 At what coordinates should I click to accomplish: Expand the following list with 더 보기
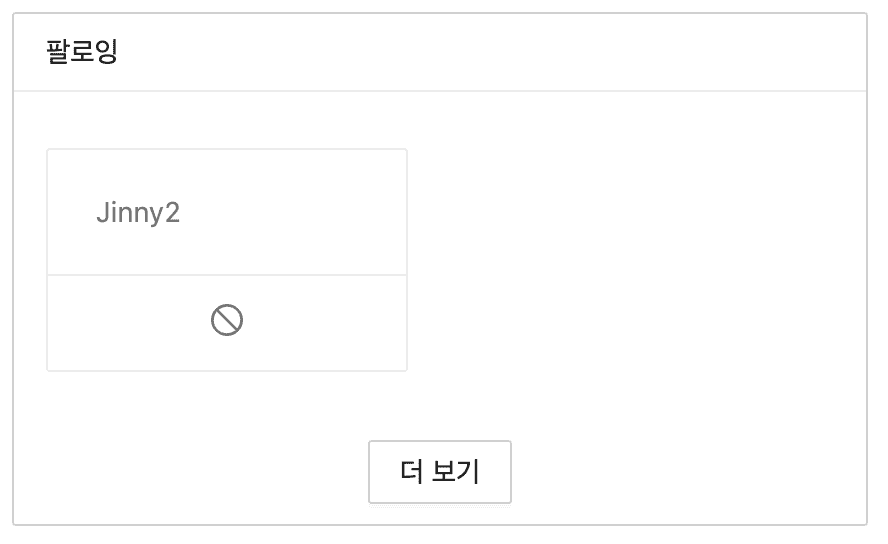440,471
